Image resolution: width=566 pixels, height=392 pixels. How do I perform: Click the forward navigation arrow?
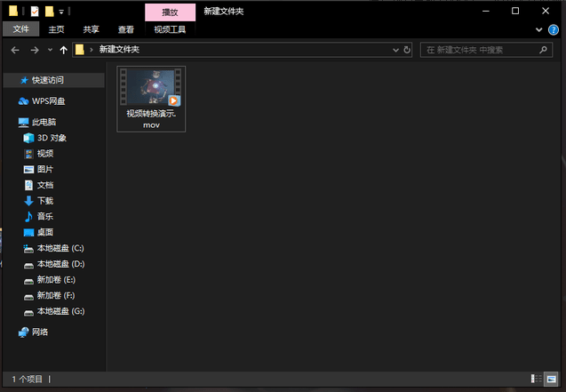pyautogui.click(x=35, y=50)
